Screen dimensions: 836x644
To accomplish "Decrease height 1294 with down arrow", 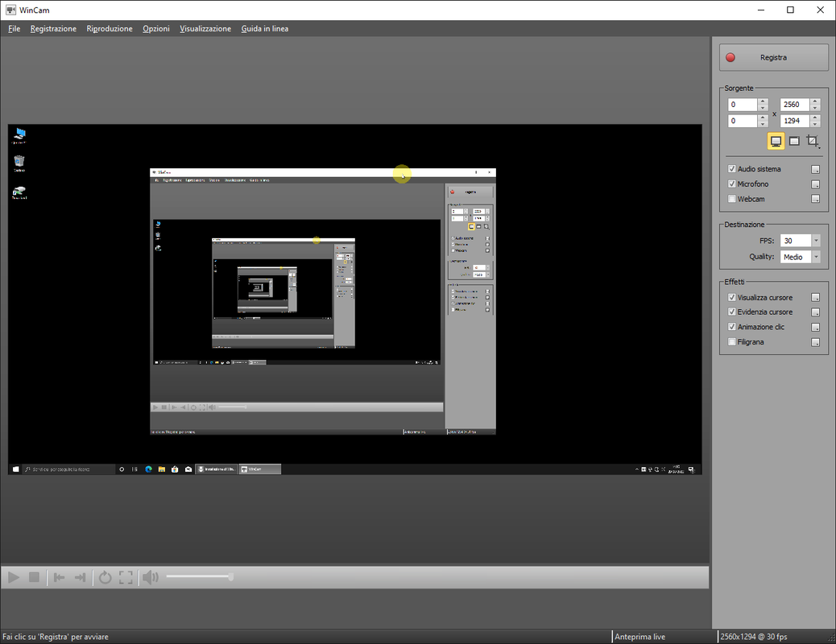I will click(815, 124).
